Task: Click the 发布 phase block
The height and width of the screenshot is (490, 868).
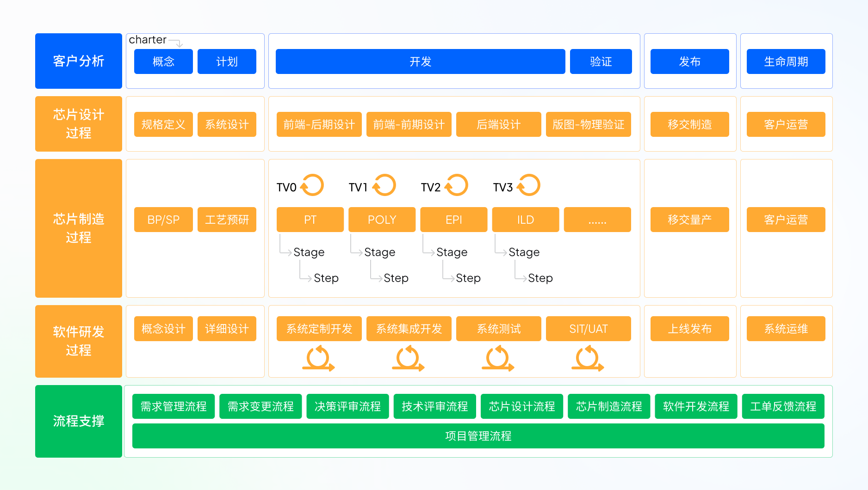Action: coord(690,61)
